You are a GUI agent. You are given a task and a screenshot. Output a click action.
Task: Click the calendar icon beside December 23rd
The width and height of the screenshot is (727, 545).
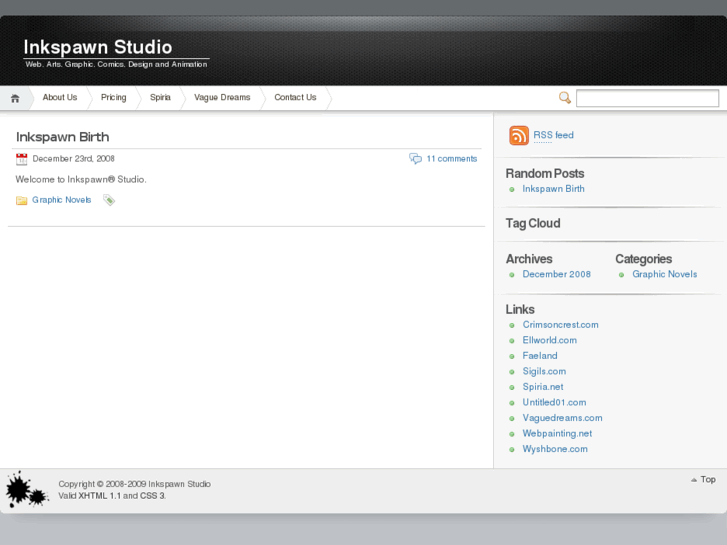tap(22, 159)
